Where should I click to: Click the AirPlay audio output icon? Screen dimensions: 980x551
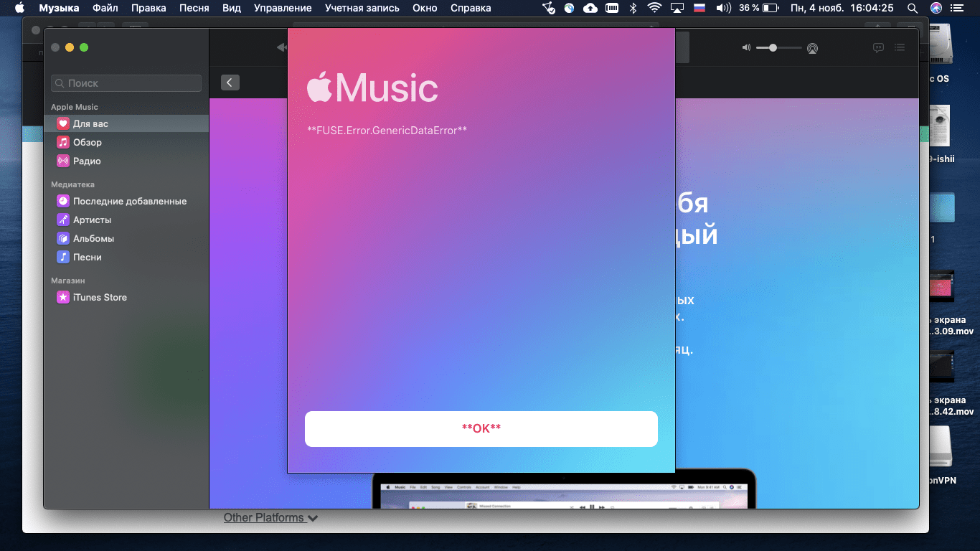[812, 48]
